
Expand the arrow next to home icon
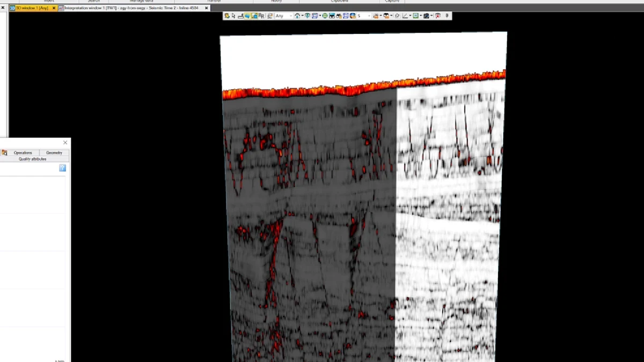303,16
